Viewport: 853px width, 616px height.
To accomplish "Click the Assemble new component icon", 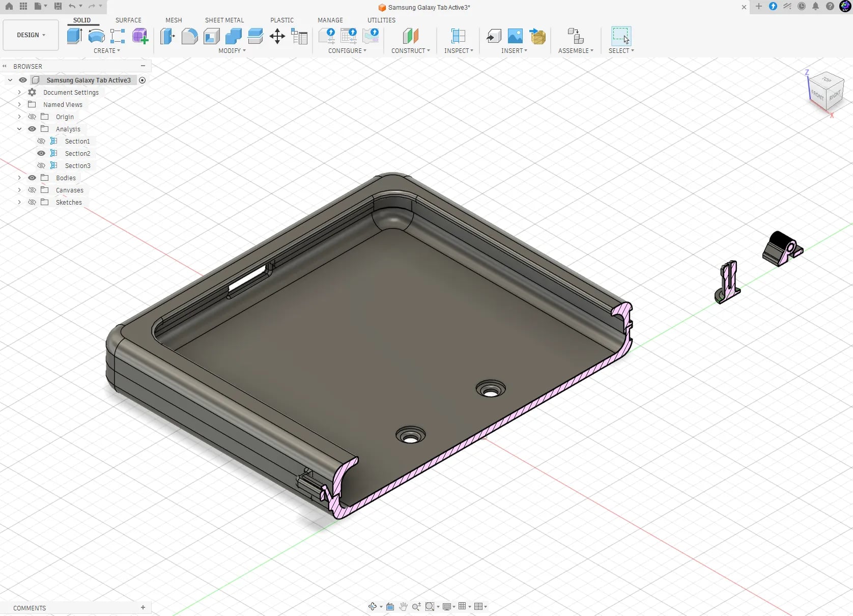I will click(576, 36).
